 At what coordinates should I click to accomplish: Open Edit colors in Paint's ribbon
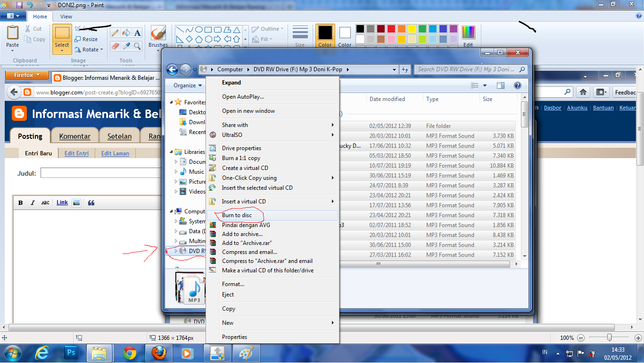click(x=468, y=32)
